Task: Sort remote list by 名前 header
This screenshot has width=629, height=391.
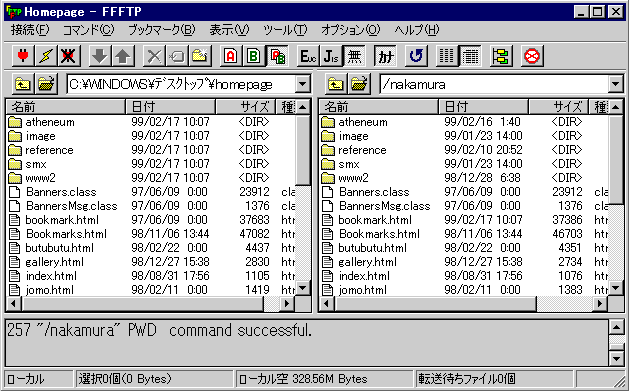Action: (379, 107)
